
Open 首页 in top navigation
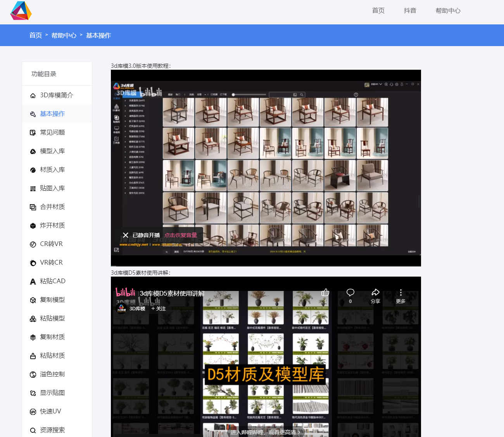(378, 10)
